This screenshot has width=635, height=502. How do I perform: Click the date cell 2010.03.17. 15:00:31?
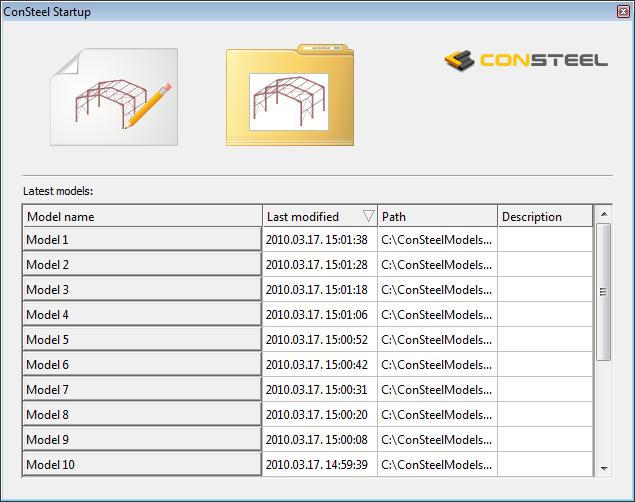pos(320,389)
